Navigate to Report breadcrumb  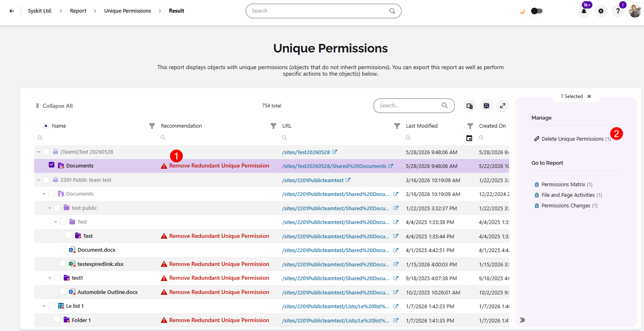(x=78, y=11)
